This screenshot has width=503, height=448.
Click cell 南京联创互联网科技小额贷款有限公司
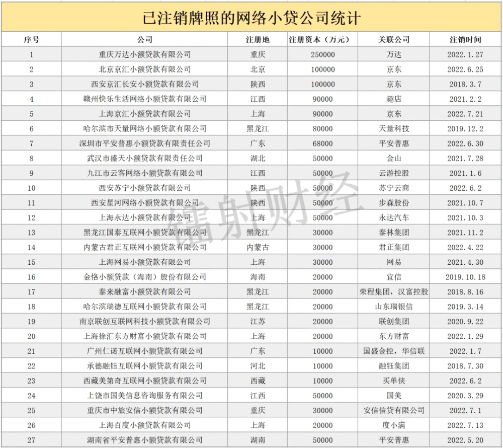pos(145,321)
